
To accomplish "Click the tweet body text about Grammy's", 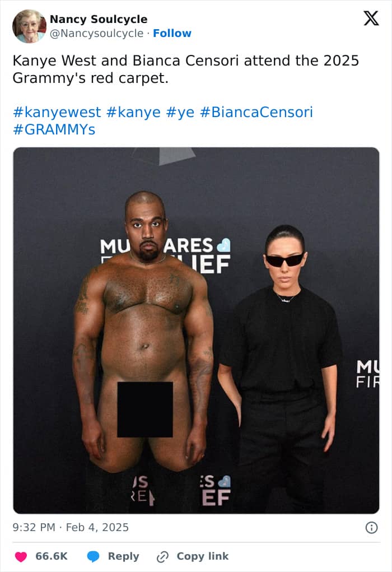I will [185, 69].
